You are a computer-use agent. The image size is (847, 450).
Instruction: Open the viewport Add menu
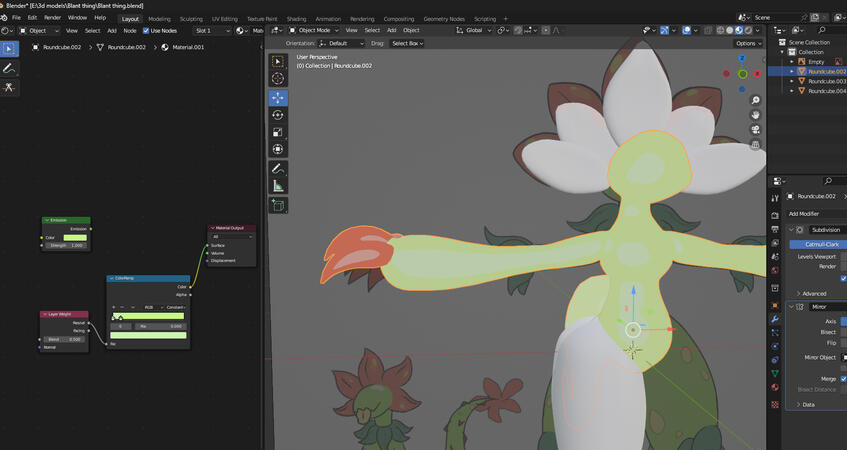[392, 30]
